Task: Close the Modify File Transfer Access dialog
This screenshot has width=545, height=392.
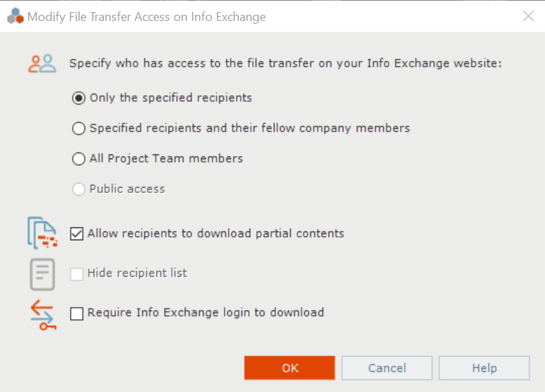Action: point(528,16)
